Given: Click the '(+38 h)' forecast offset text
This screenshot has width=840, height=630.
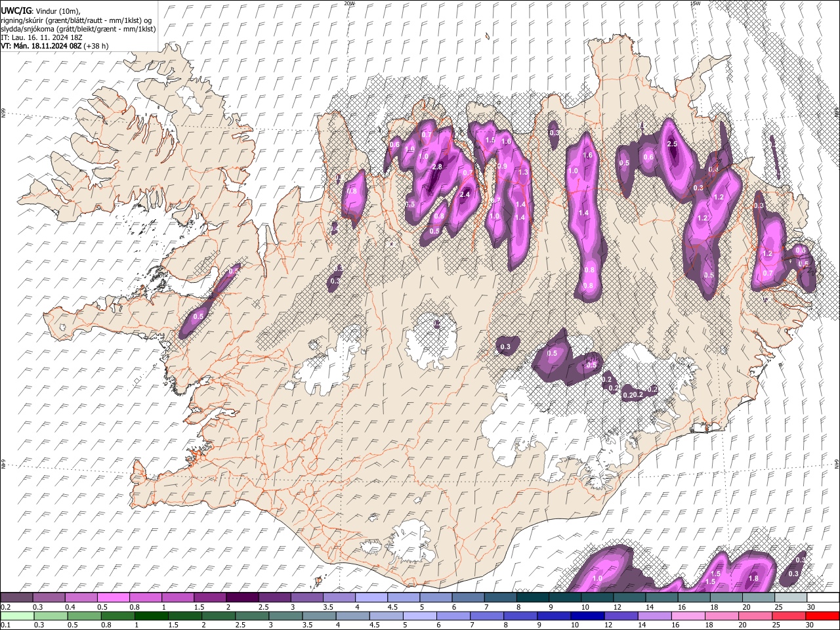Looking at the screenshot, I should [96, 46].
